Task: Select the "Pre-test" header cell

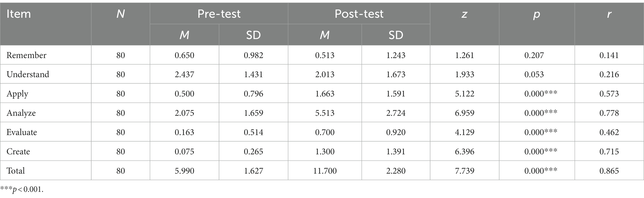Action: click(x=219, y=14)
